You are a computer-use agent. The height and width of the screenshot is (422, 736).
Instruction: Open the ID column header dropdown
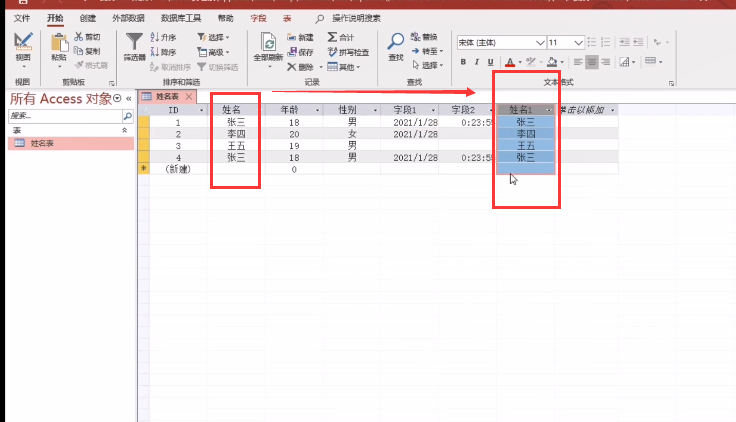[201, 110]
